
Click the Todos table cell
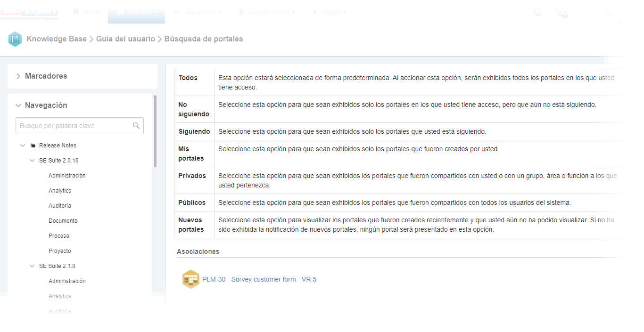click(194, 82)
